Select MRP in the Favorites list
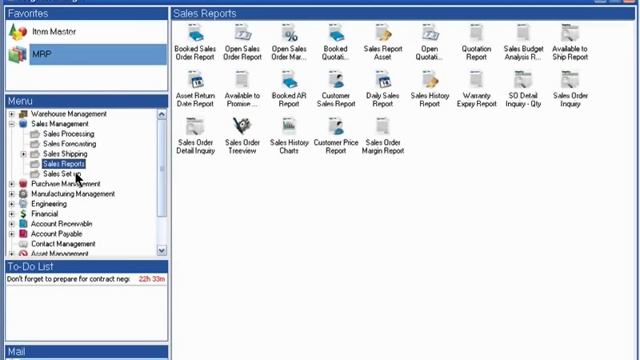This screenshot has width=640, height=360. tap(98, 54)
